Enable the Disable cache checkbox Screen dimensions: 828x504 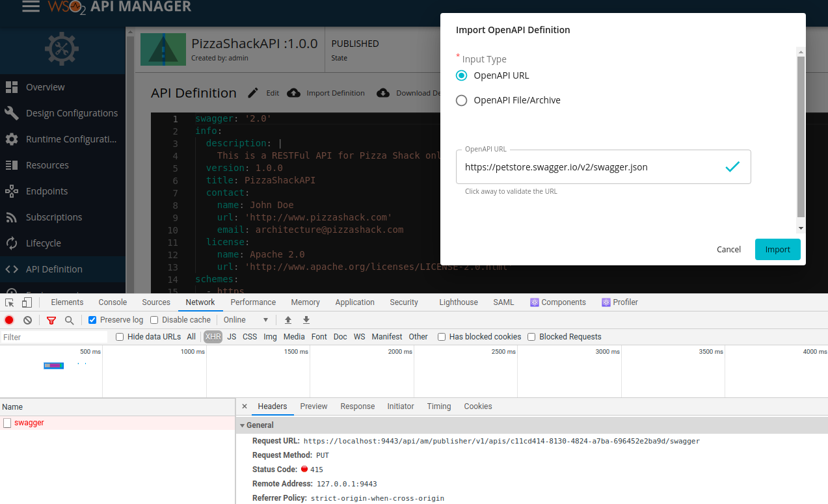click(x=154, y=320)
